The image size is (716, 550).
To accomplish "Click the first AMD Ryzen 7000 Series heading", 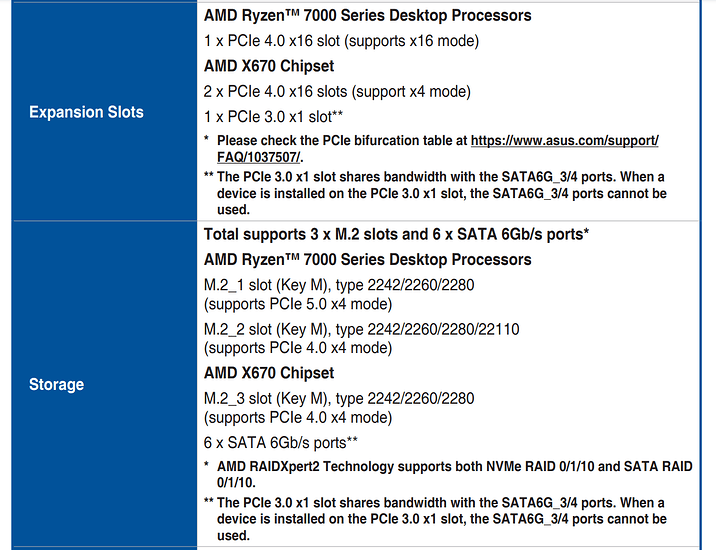I will (x=367, y=16).
